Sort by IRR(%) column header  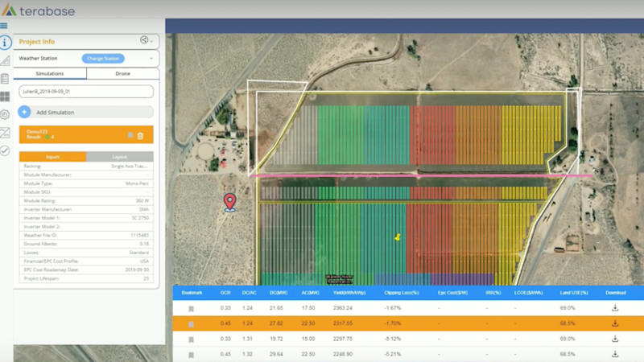click(493, 293)
